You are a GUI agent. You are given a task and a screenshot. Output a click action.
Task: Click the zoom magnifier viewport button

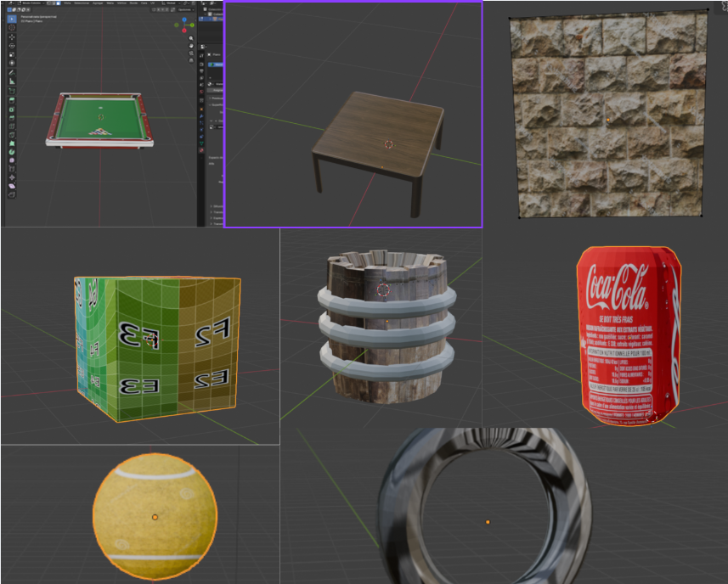(x=191, y=38)
